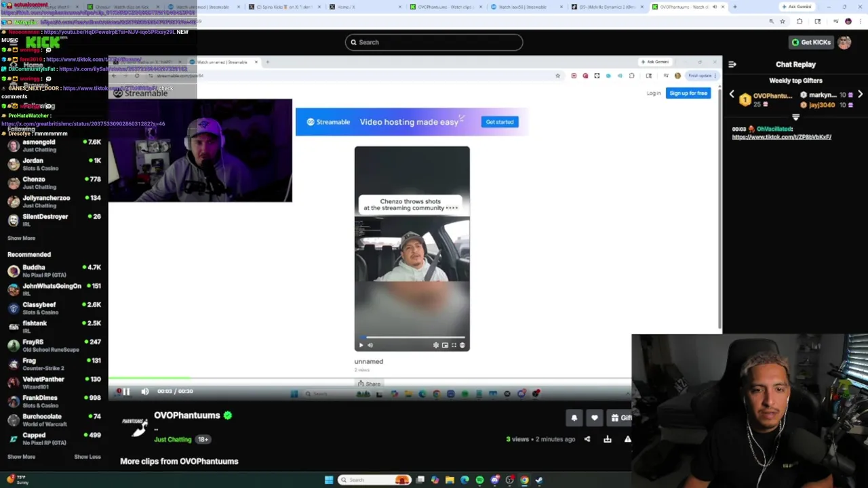This screenshot has height=488, width=868.
Task: Toggle Streamable picture-in-picture mode
Action: coord(445,345)
